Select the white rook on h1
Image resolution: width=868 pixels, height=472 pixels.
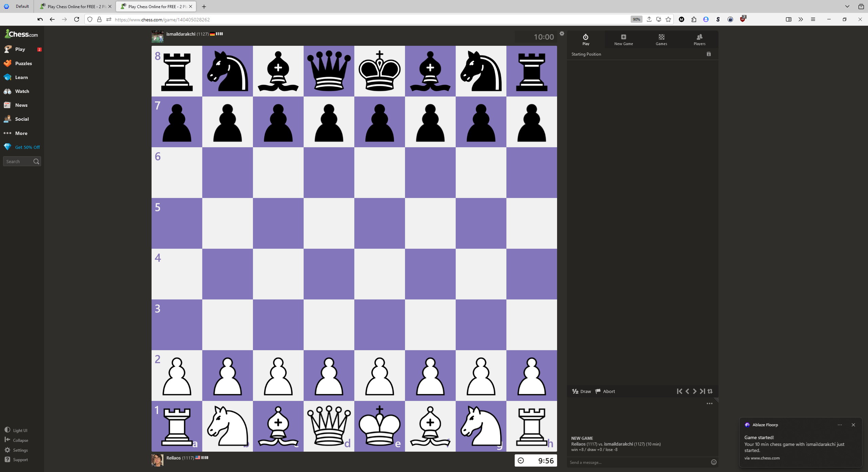[x=532, y=426]
